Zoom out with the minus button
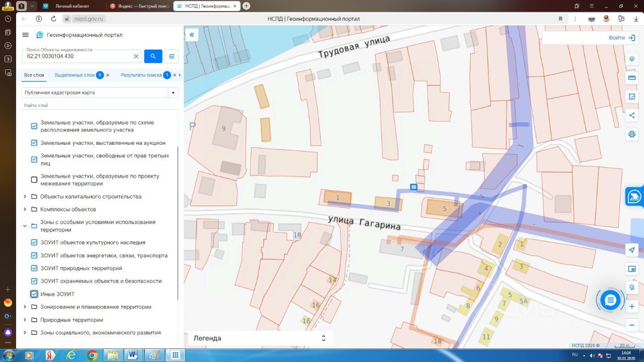This screenshot has height=362, width=644. tap(632, 325)
